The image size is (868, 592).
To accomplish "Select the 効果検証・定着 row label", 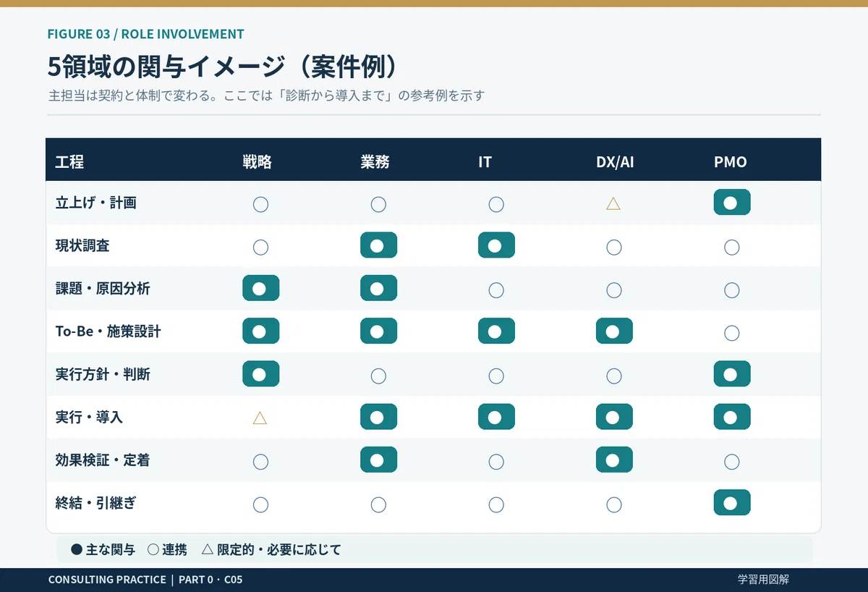I will click(x=103, y=460).
